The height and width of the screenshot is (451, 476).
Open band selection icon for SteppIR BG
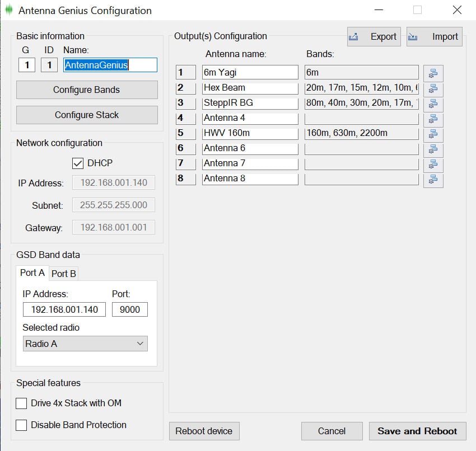[433, 104]
